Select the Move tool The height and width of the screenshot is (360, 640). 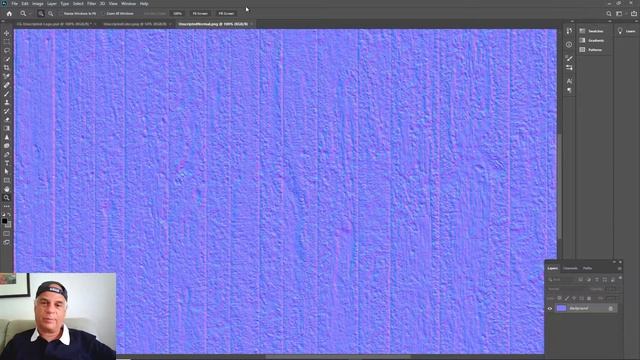[x=7, y=33]
